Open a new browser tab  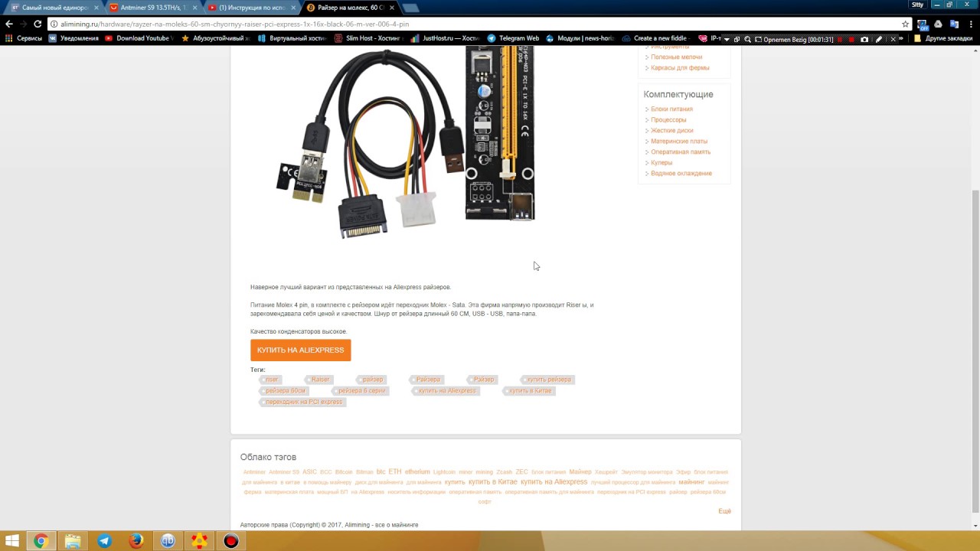(410, 8)
